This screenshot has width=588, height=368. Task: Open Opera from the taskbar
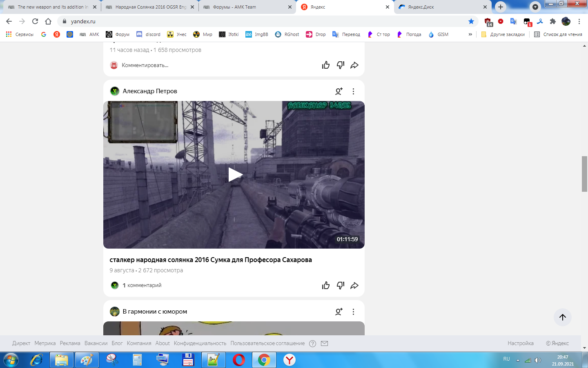click(x=239, y=360)
